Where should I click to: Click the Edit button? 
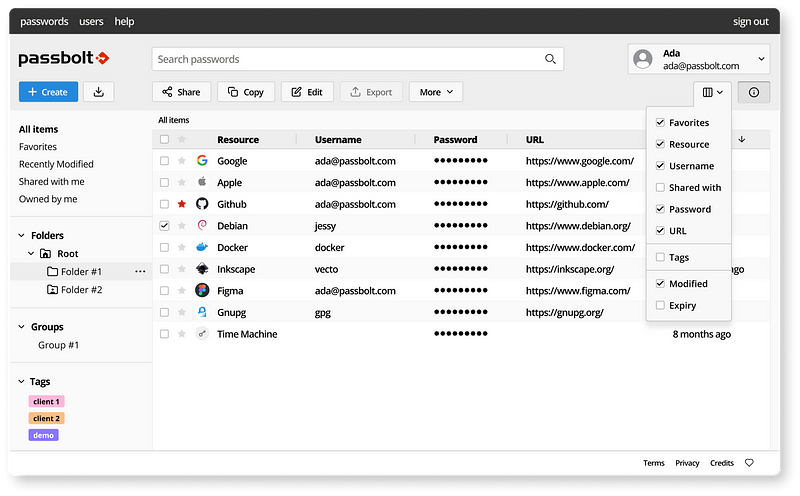[x=307, y=92]
